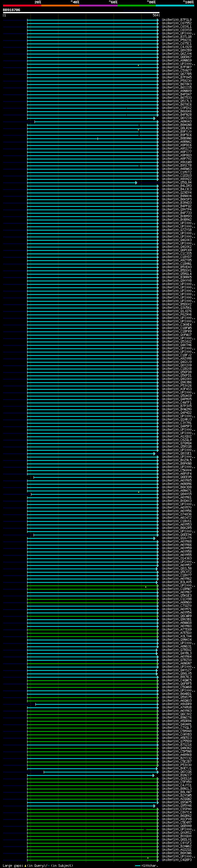Open hit UniRef100_C6SVL1
The height and width of the screenshot is (868, 197).
click(x=176, y=26)
